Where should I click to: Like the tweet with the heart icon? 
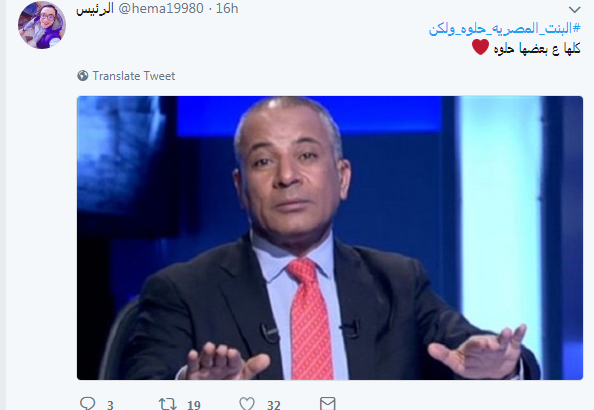(x=247, y=404)
